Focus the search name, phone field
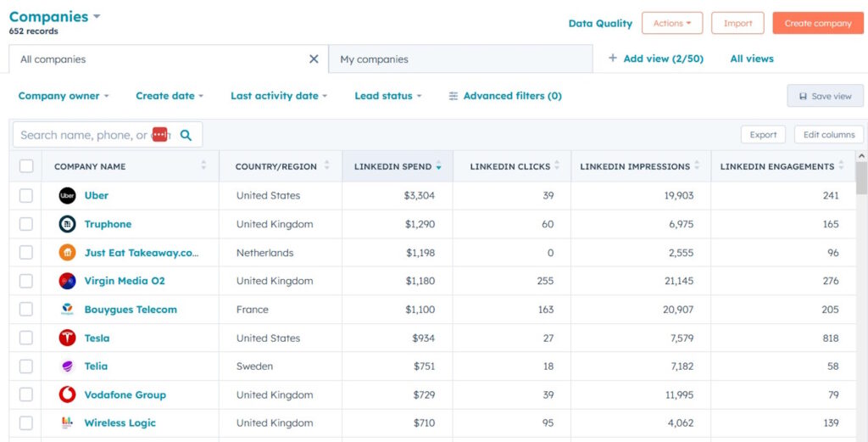 coord(108,135)
